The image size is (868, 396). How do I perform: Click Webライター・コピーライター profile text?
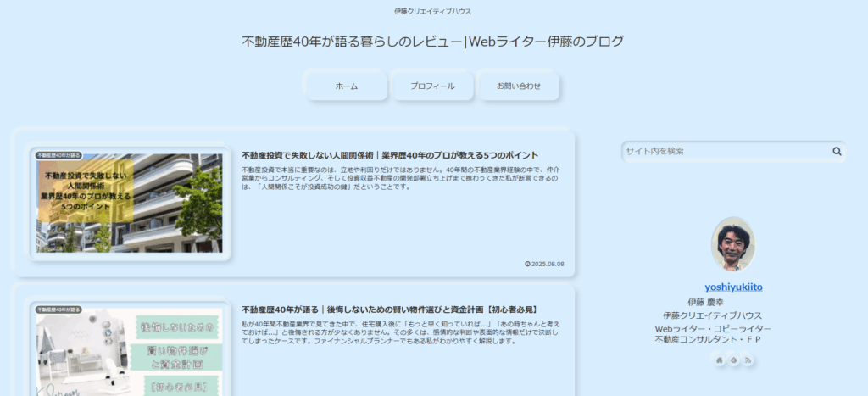712,328
